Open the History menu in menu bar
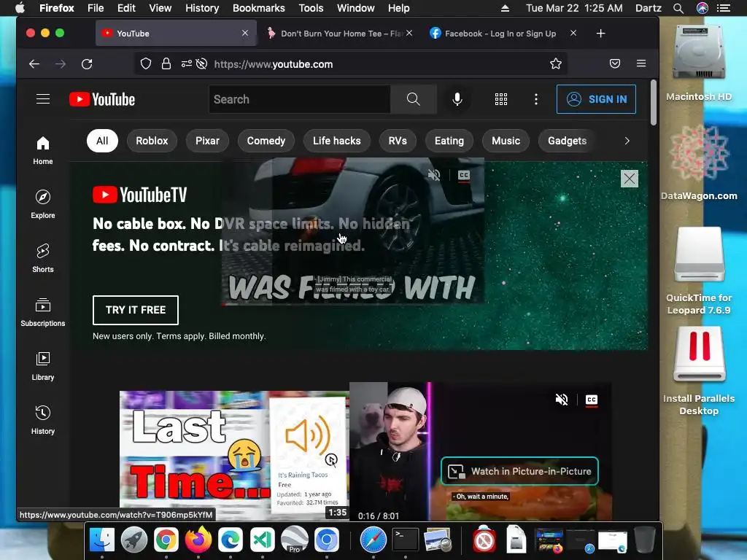Viewport: 747px width, 560px height. tap(202, 8)
